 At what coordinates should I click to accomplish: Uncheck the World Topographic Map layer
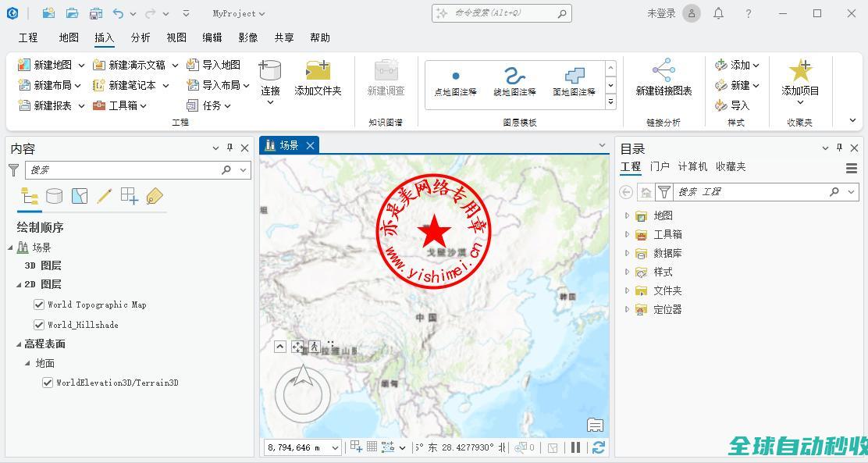39,305
